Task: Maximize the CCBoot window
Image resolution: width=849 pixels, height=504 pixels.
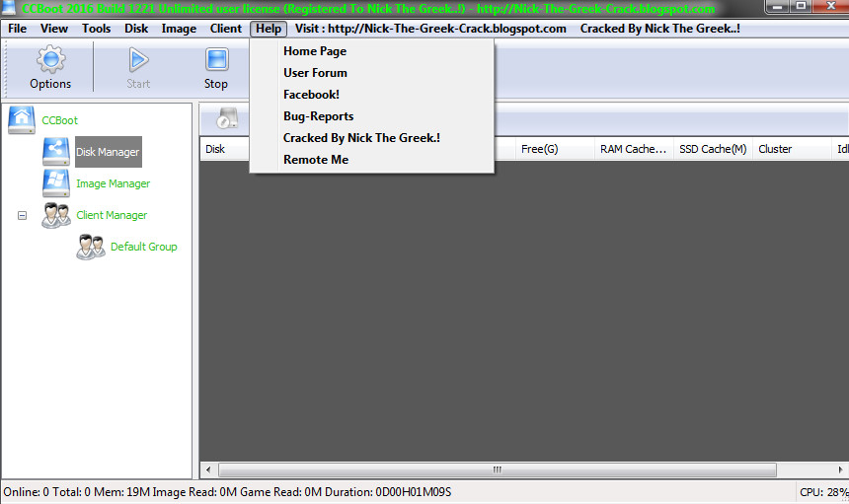Action: 802,7
